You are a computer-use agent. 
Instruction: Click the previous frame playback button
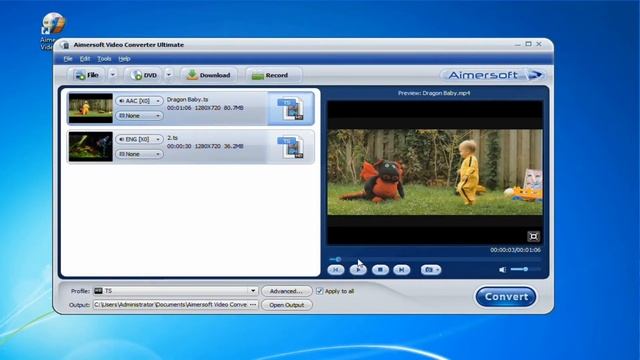[x=336, y=270]
